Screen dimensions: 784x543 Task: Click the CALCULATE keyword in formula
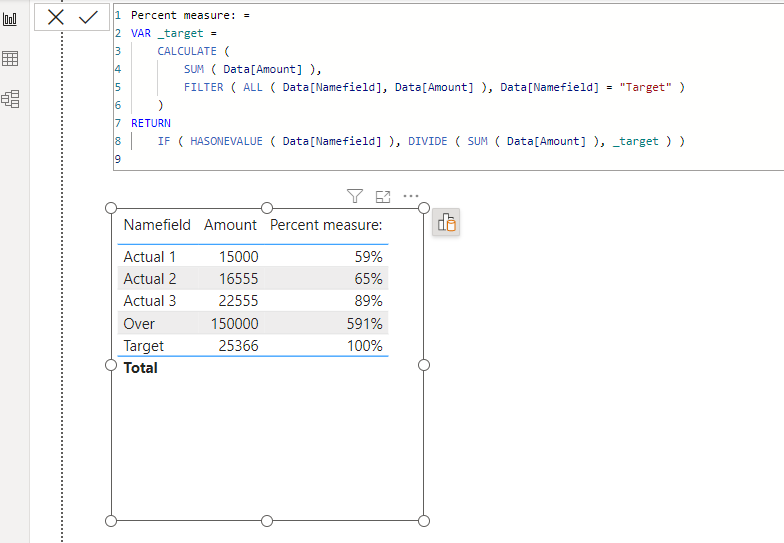tap(187, 51)
